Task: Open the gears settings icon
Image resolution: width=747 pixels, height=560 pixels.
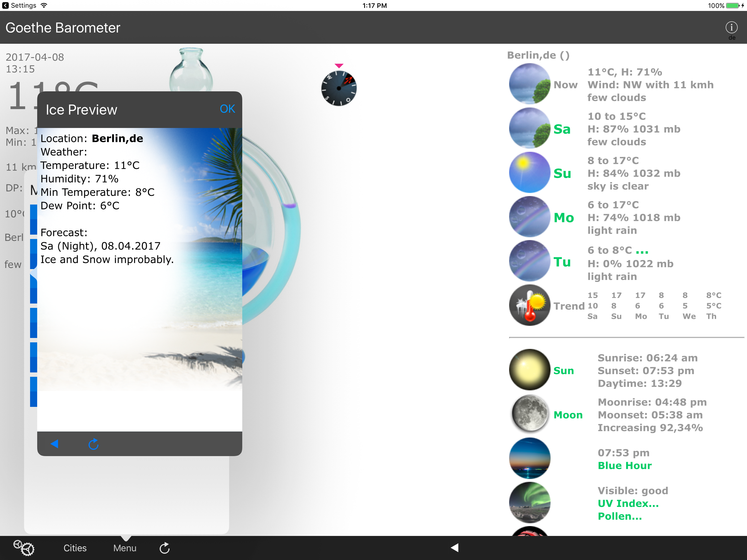Action: tap(24, 547)
